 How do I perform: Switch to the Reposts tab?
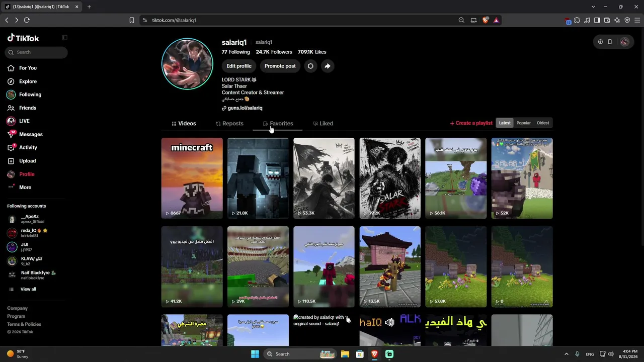point(229,124)
